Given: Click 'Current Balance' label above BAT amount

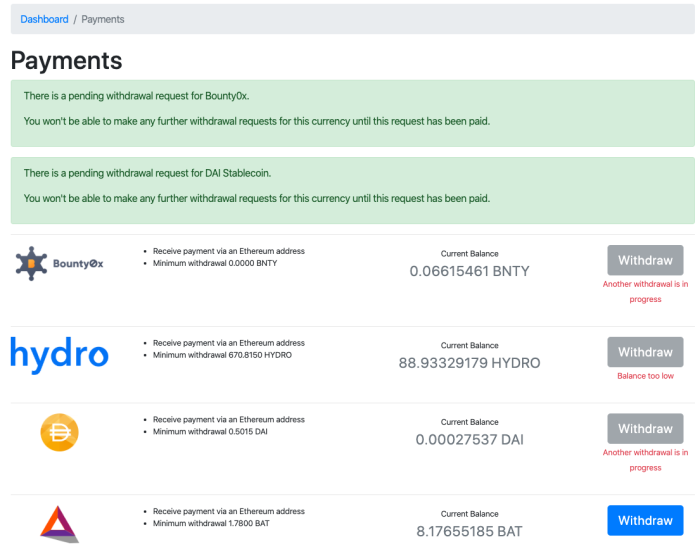Looking at the screenshot, I should pyautogui.click(x=469, y=514).
